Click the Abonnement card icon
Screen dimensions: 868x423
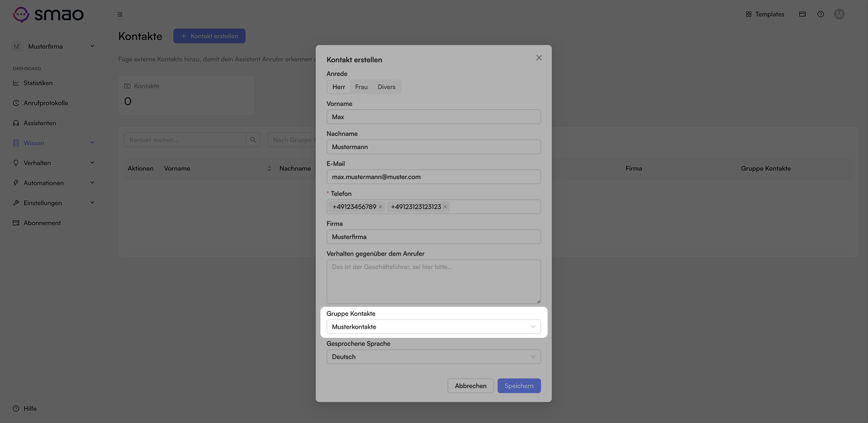pyautogui.click(x=16, y=223)
